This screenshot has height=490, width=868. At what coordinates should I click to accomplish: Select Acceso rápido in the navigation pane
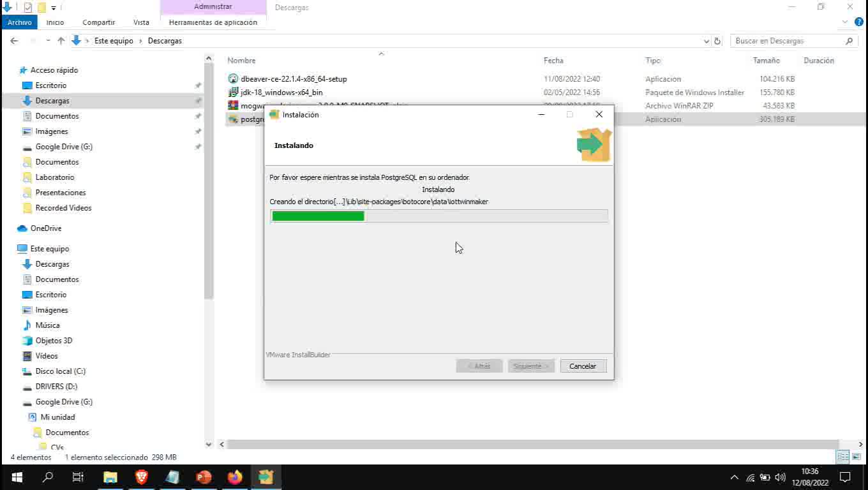pos(54,70)
